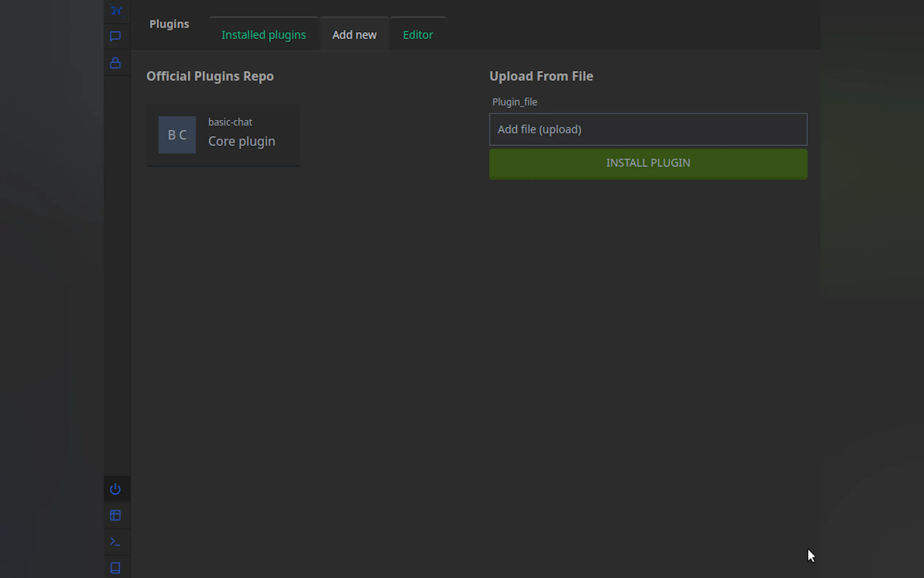Open the book documentation icon
The image size is (924, 578).
click(x=115, y=568)
